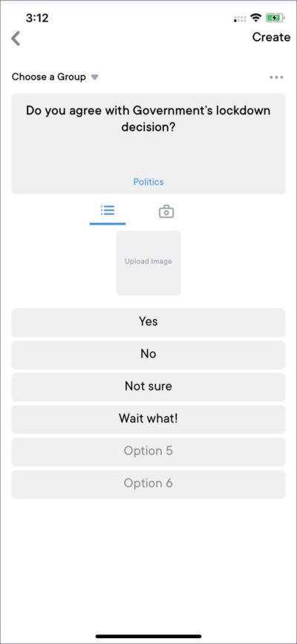
Task: Change the Politics category tag
Action: click(148, 182)
